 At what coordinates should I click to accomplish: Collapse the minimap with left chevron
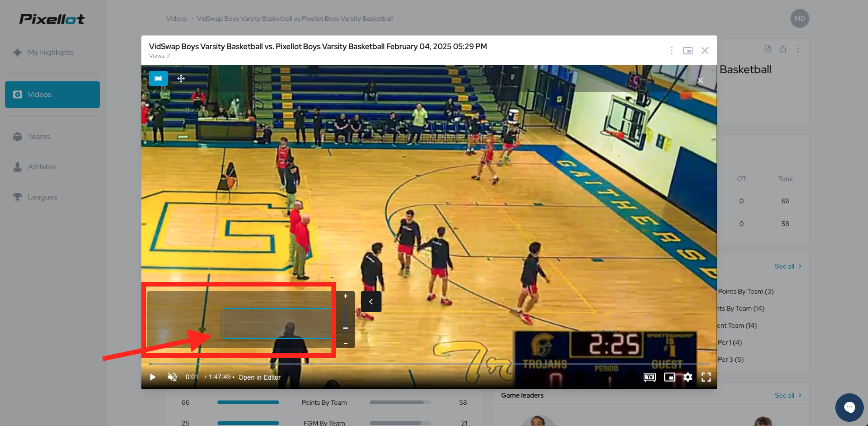pos(371,302)
